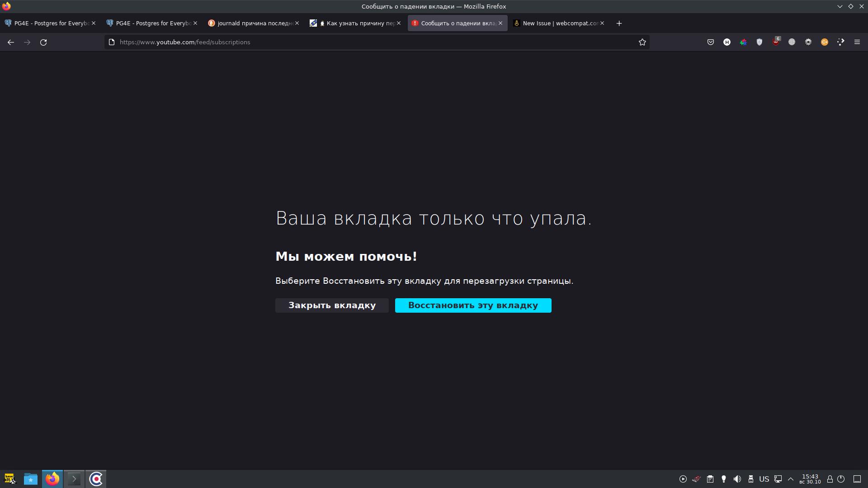The height and width of the screenshot is (488, 868).
Task: Click the orange C+ extension icon
Action: tap(825, 42)
